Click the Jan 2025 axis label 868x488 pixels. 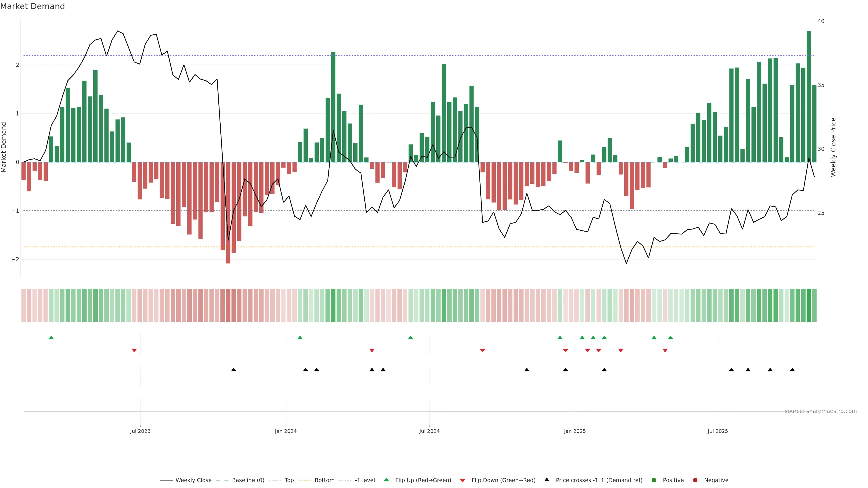click(575, 431)
